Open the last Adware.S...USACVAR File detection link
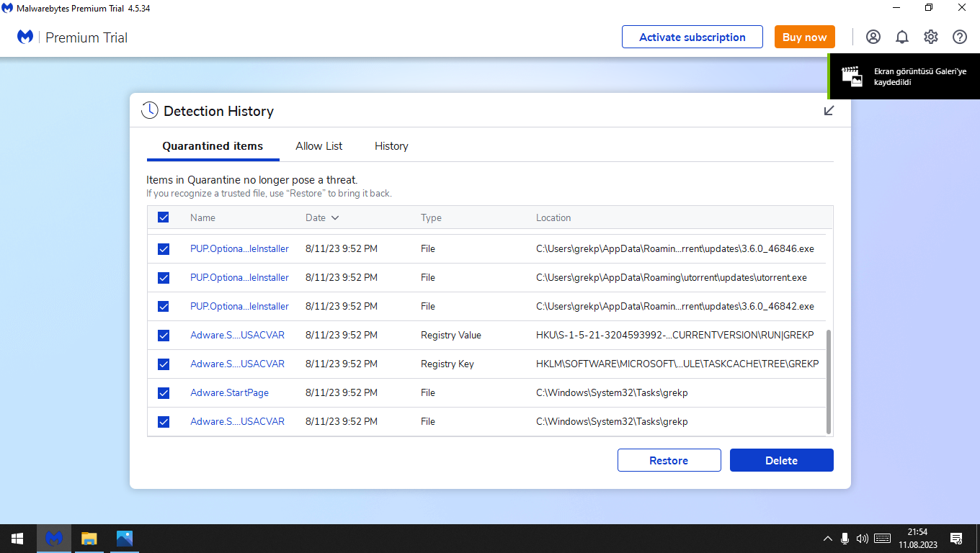The height and width of the screenshot is (553, 980). tap(237, 422)
